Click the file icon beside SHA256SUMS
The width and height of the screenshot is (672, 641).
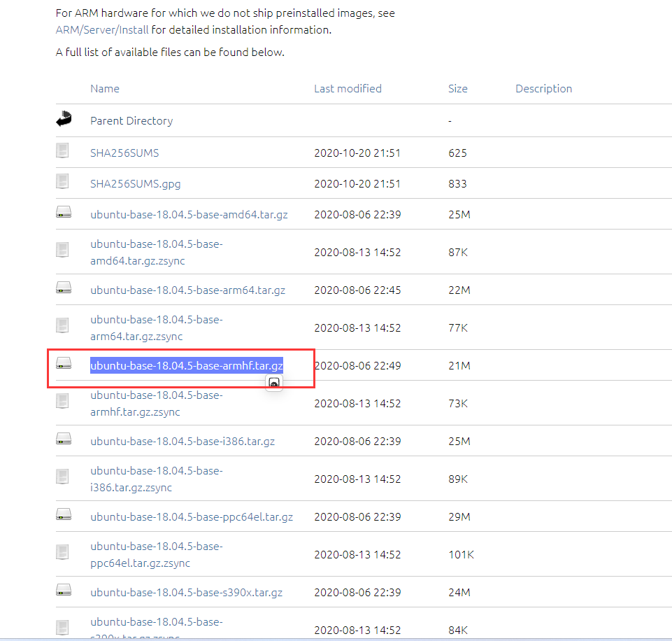click(x=62, y=150)
